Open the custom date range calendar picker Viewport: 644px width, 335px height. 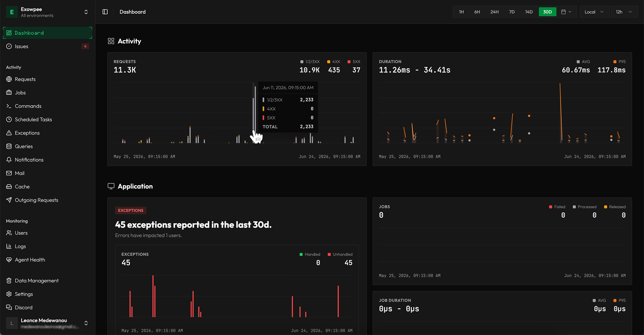click(x=566, y=12)
